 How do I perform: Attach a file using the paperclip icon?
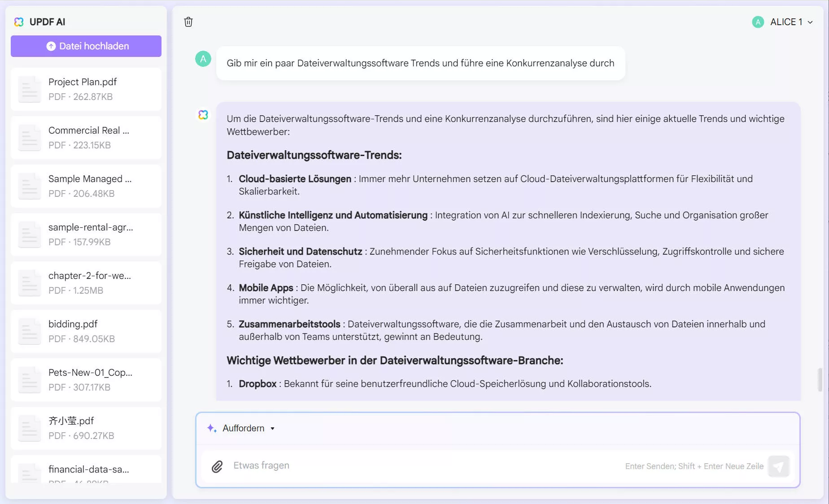point(218,466)
